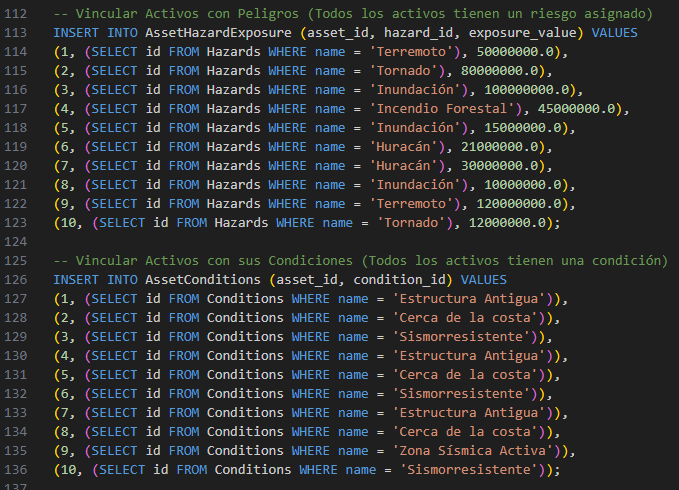Image resolution: width=679 pixels, height=490 pixels.
Task: Click 'Estructura Antigua' on line 127
Action: coord(469,299)
